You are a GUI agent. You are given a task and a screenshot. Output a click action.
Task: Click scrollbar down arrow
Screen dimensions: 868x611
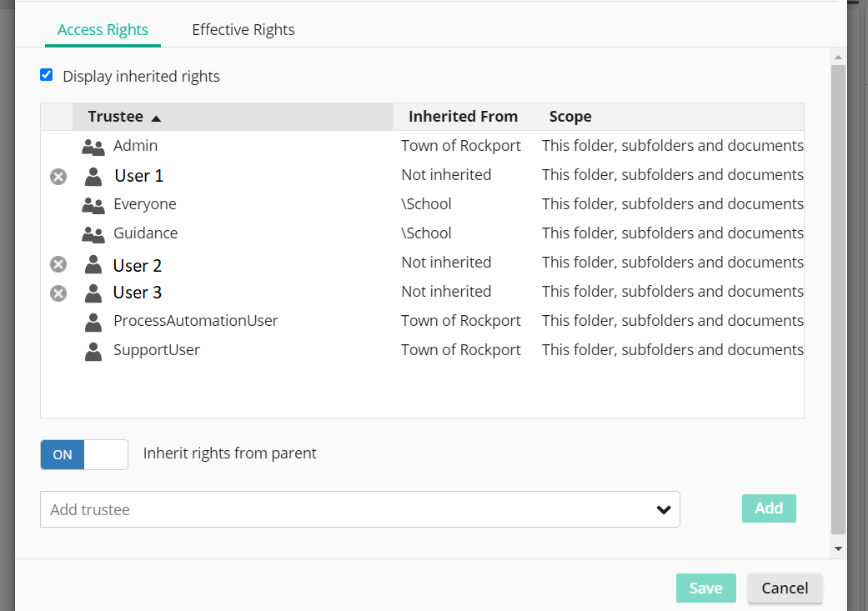pos(838,548)
